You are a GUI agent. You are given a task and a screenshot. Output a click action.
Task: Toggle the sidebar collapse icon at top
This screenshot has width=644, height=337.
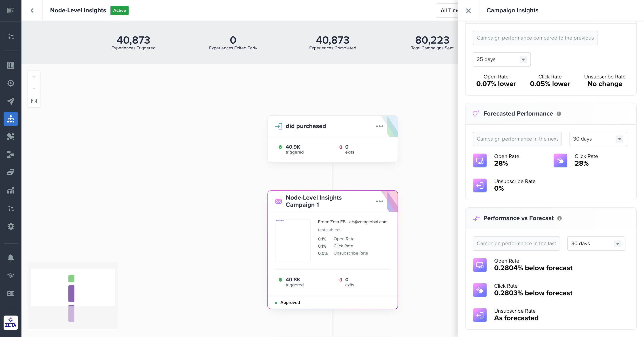pyautogui.click(x=11, y=11)
